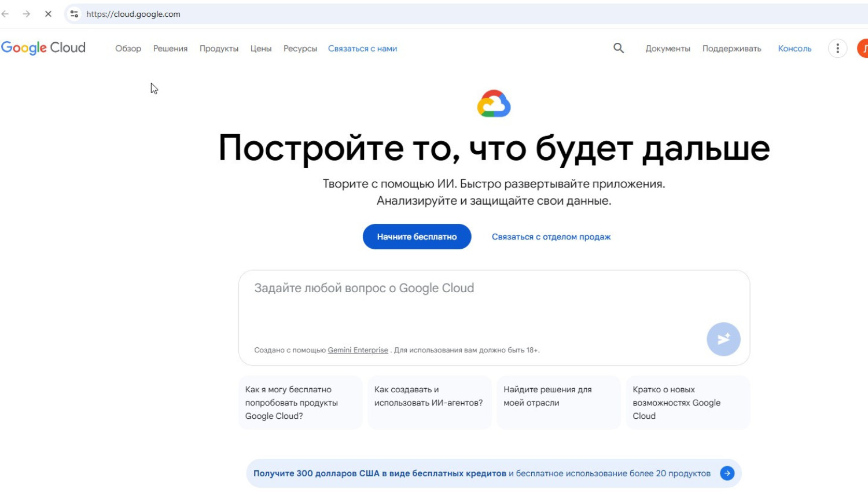Click the search magnifier icon
Image resolution: width=868 pixels, height=501 pixels.
tap(619, 49)
